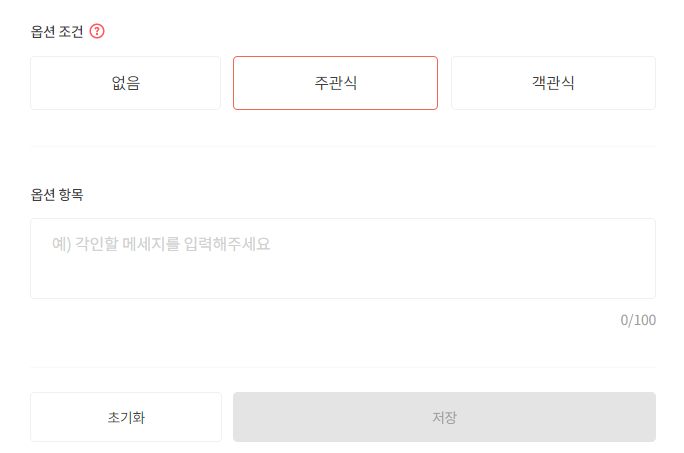Enable multiple-choice mode with 객관식

553,83
